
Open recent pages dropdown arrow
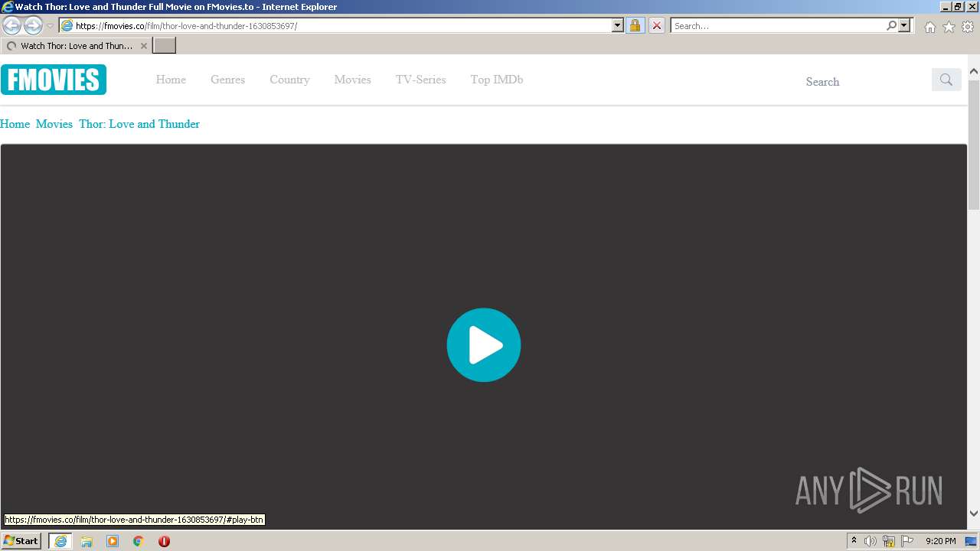(50, 25)
